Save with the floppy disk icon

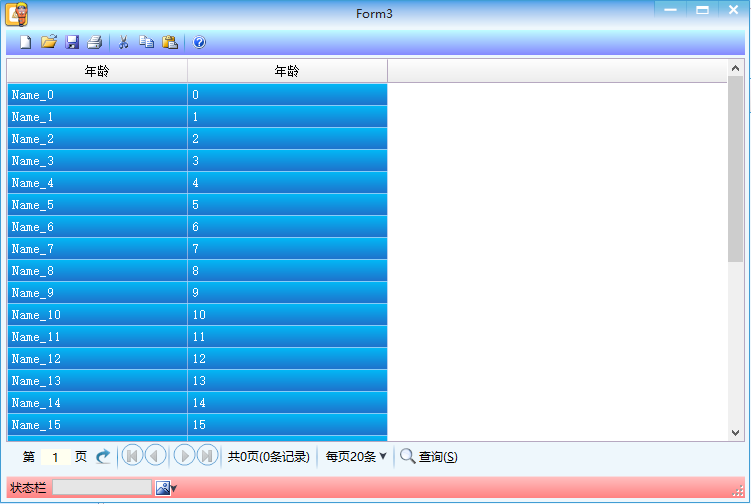72,42
